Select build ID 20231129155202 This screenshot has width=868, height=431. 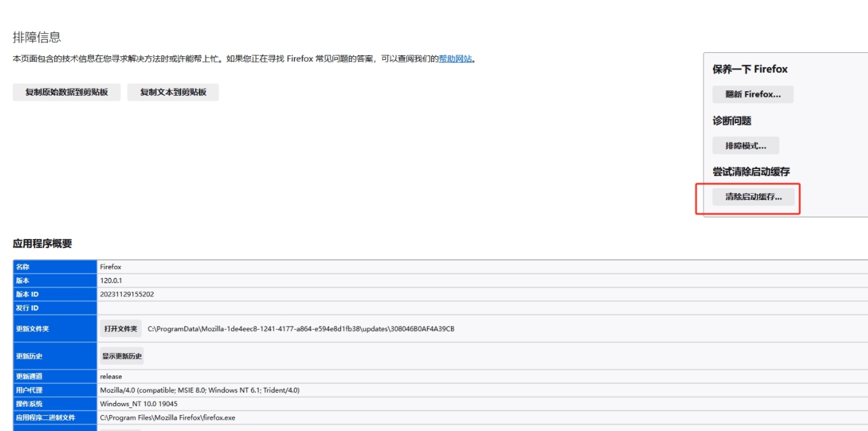[x=127, y=294]
